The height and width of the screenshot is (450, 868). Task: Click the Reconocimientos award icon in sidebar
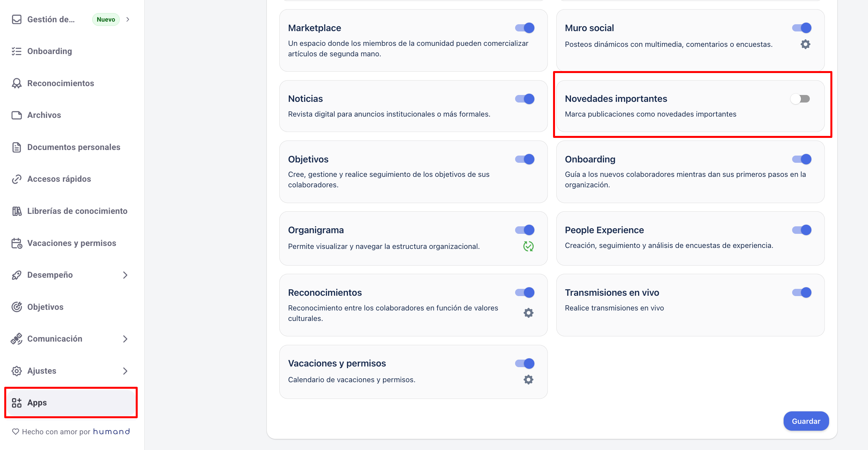16,83
